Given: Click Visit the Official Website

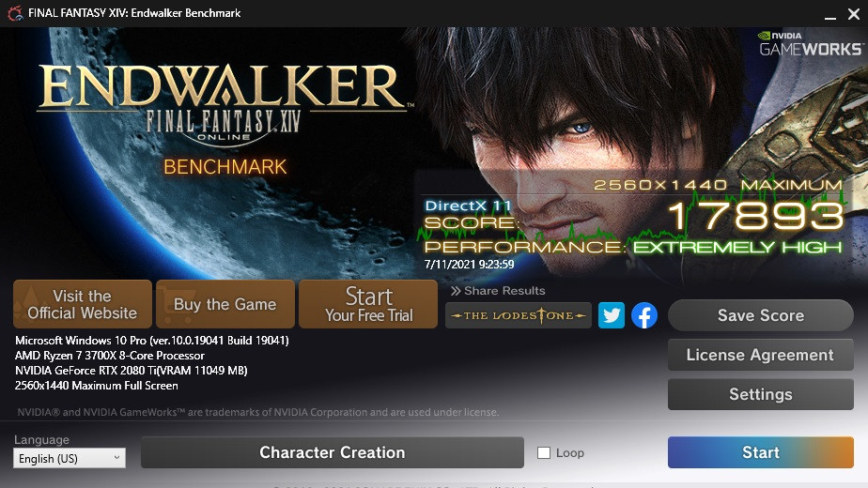Looking at the screenshot, I should coord(83,304).
